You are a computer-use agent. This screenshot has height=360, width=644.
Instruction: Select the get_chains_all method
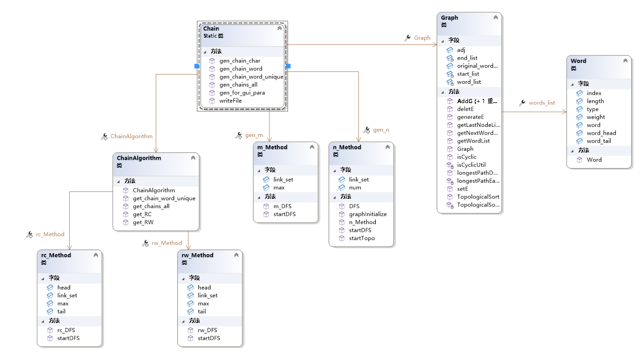click(151, 206)
